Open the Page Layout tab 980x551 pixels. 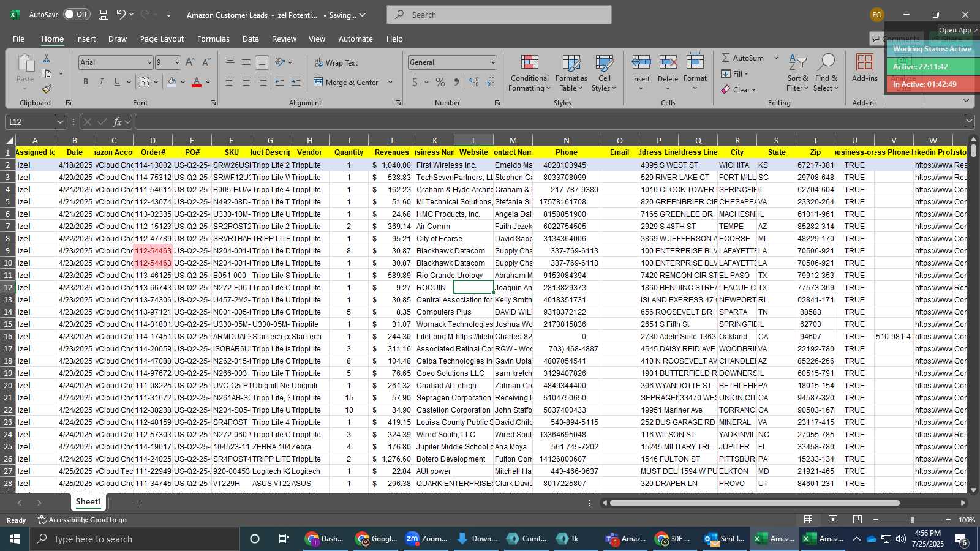pos(162,39)
